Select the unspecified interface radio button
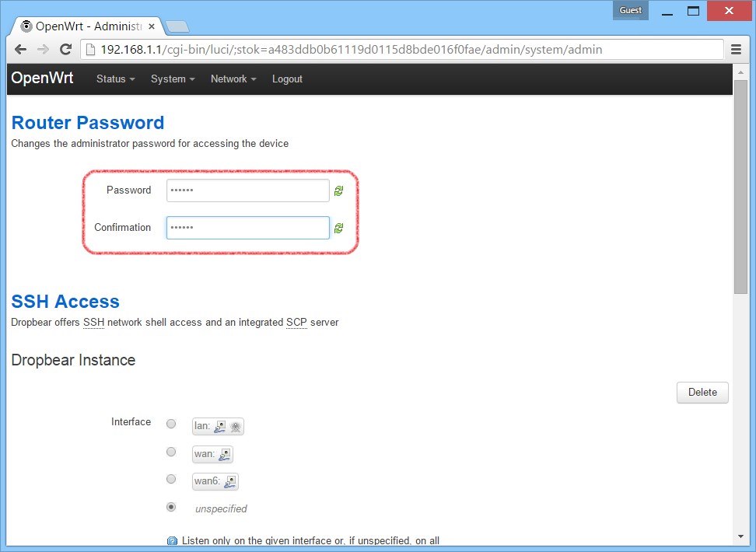The image size is (756, 552). pos(171,507)
